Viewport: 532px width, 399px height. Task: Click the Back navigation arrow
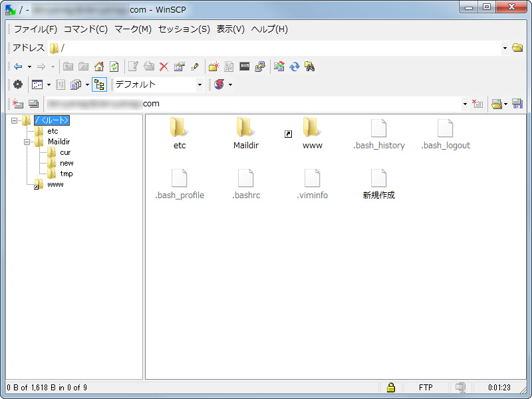18,66
